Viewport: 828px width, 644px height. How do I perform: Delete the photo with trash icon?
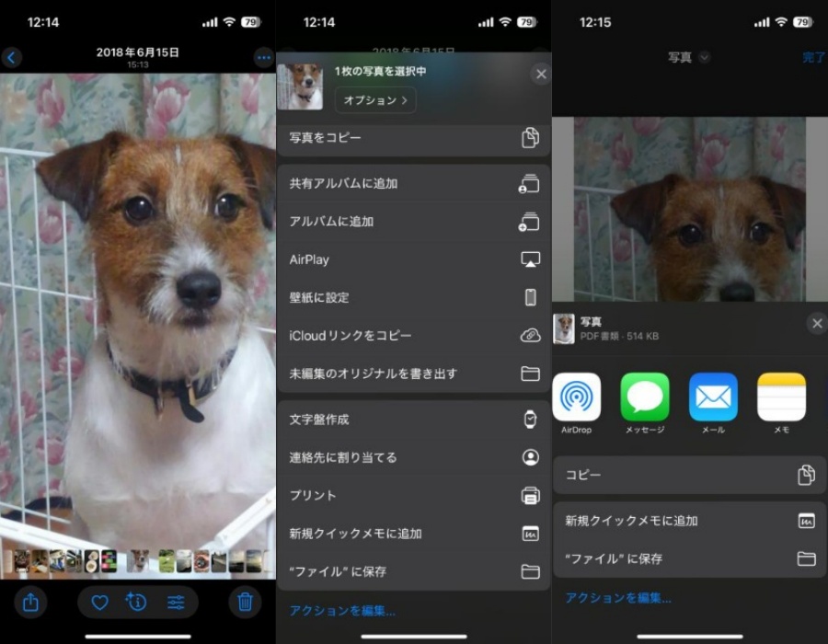(x=245, y=602)
